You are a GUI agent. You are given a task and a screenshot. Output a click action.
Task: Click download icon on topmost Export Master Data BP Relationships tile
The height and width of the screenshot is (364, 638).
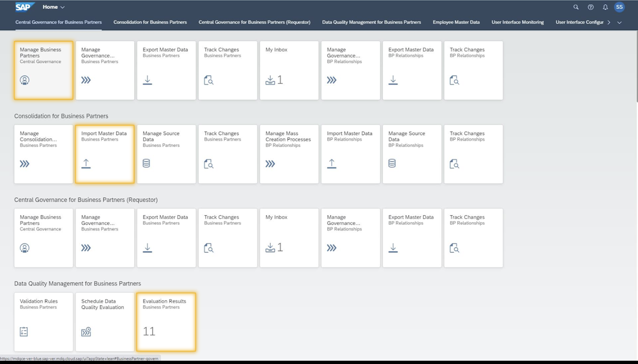[393, 80]
